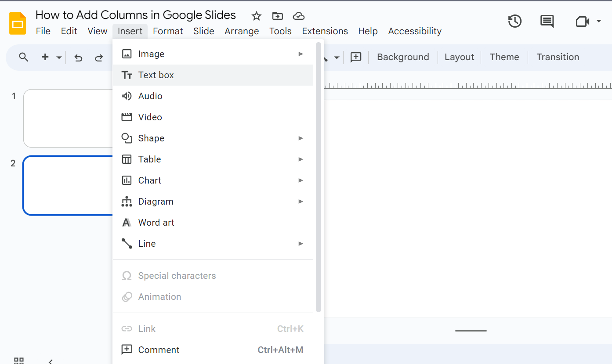
Task: Click the Redo icon
Action: [99, 58]
